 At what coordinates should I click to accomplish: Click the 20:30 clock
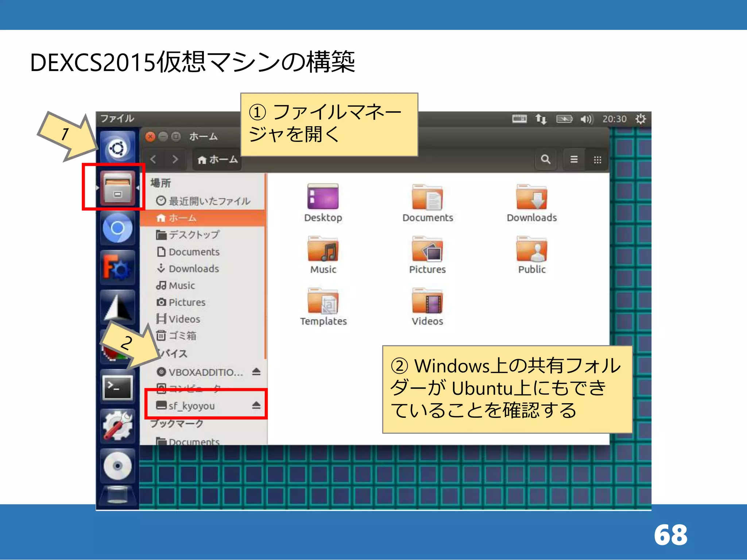point(614,119)
